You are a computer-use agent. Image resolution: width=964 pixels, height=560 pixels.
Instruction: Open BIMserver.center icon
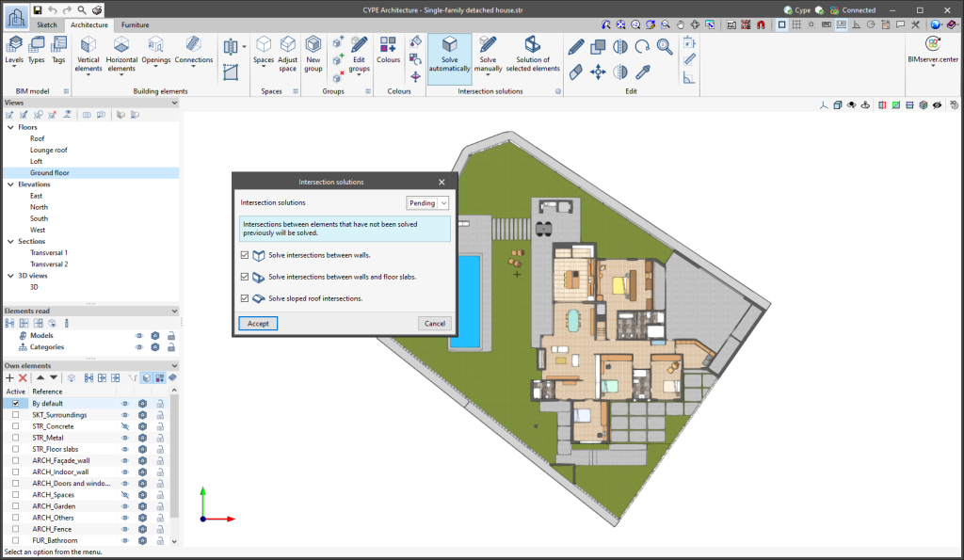click(932, 45)
